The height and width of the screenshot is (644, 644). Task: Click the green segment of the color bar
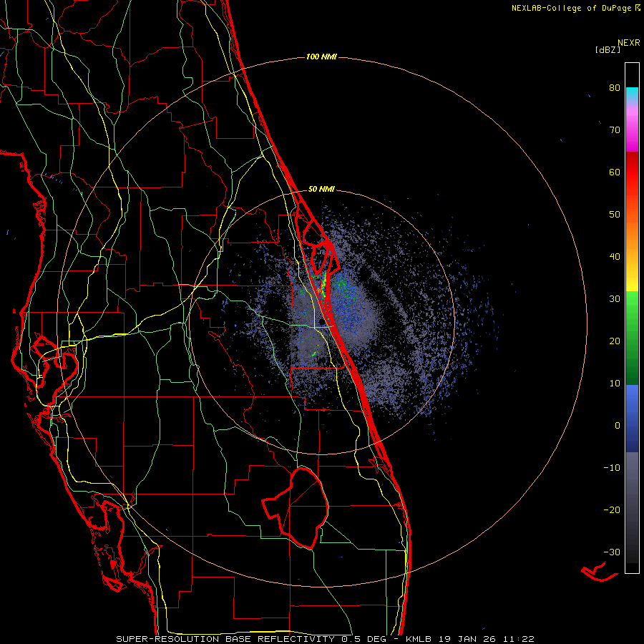pyautogui.click(x=632, y=338)
